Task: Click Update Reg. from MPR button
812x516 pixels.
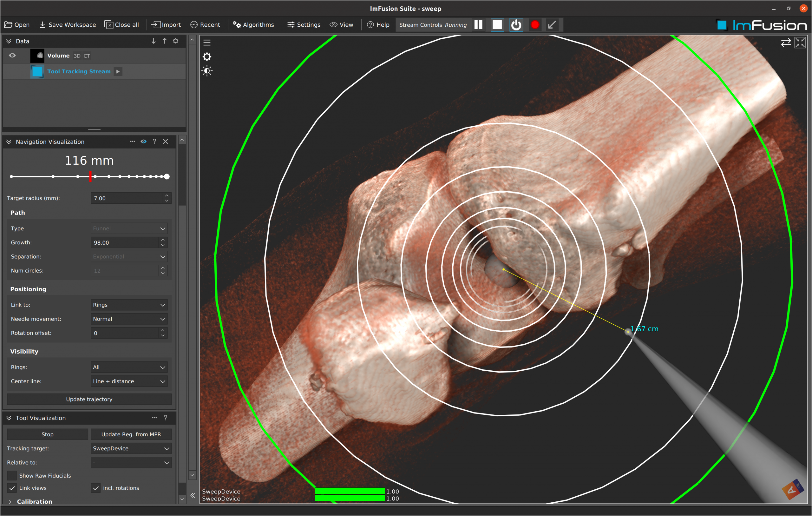Action: (131, 434)
